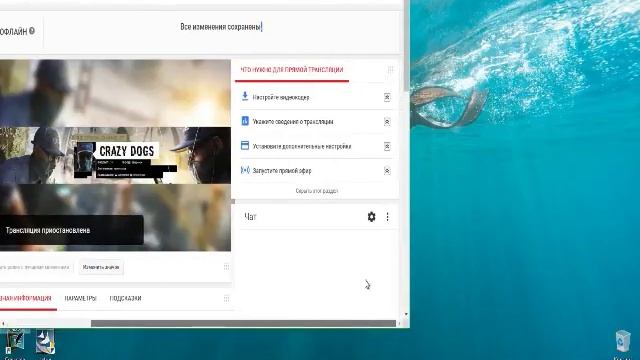Click the horizontal scrollbar thumb of the page
The width and height of the screenshot is (640, 360).
coord(243,324)
